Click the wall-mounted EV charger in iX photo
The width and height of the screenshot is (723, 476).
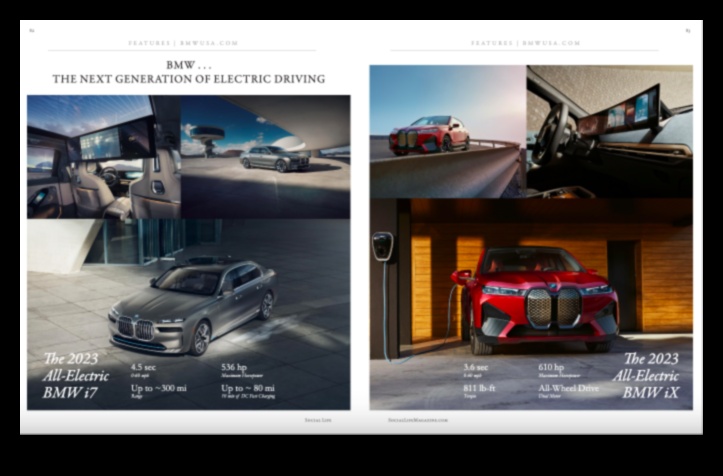(x=383, y=247)
